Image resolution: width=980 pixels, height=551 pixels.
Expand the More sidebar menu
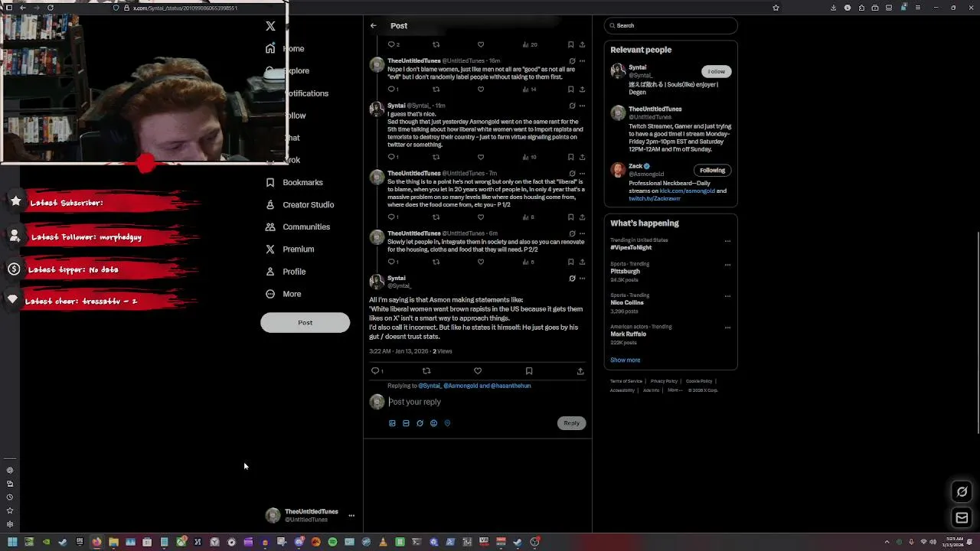tap(283, 294)
